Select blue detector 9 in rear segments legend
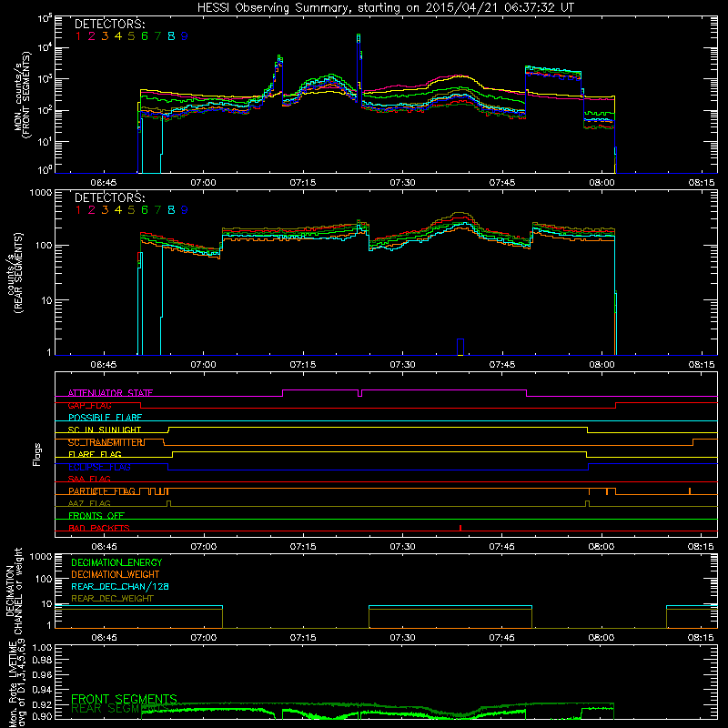The height and width of the screenshot is (728, 728). click(185, 210)
